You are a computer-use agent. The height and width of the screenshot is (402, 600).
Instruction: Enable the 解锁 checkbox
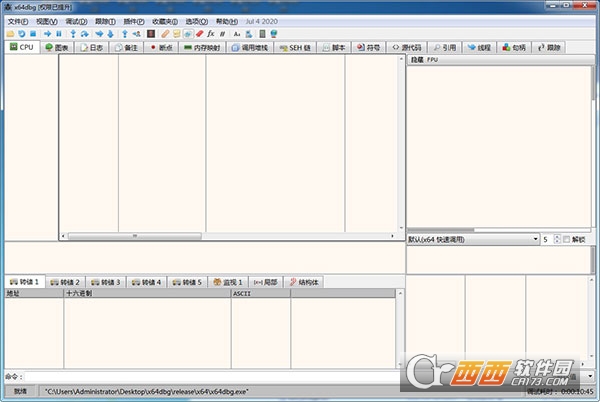567,240
